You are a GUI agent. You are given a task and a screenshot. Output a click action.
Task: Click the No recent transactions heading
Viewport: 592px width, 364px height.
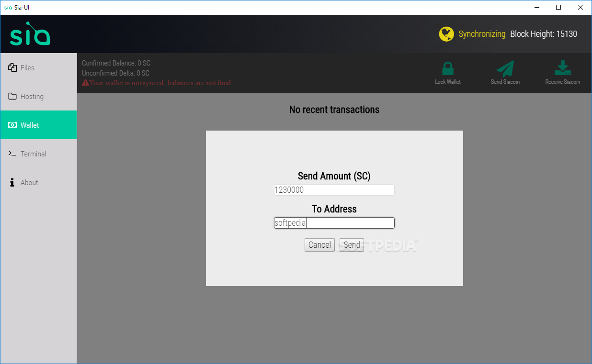pyautogui.click(x=334, y=110)
